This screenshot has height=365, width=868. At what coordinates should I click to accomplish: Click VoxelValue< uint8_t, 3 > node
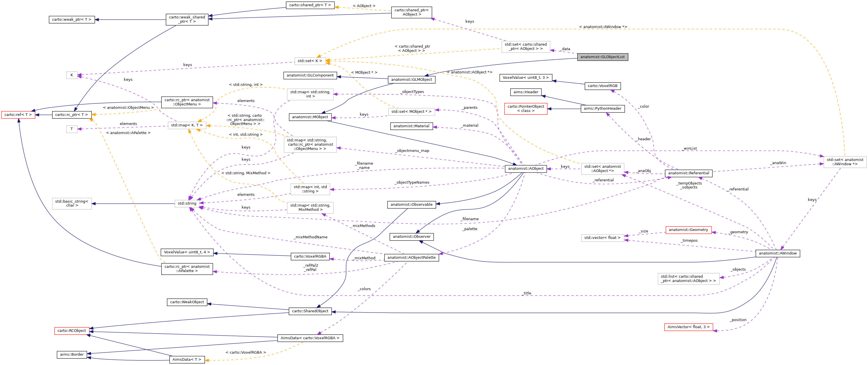[x=526, y=78]
